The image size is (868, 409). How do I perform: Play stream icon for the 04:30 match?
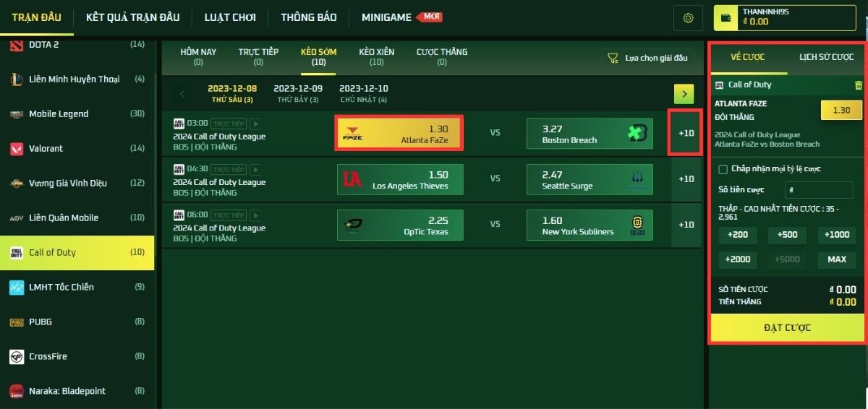pyautogui.click(x=255, y=169)
